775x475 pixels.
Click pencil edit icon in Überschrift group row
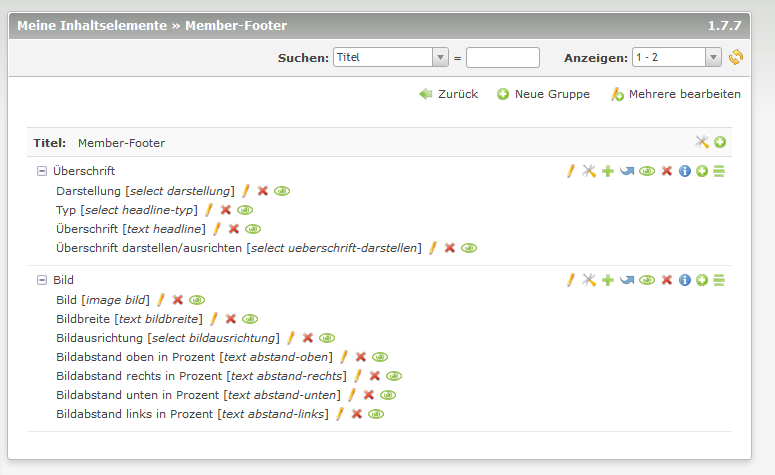(571, 171)
